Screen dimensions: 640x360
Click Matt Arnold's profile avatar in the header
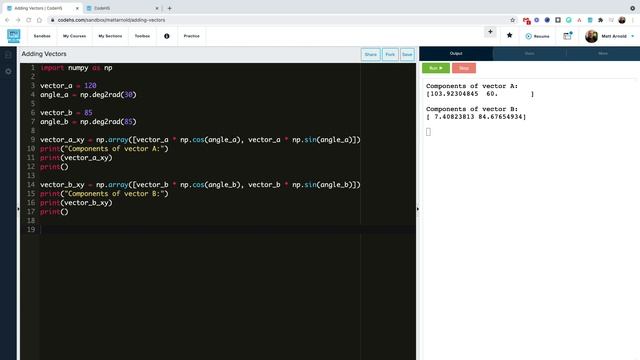click(591, 36)
